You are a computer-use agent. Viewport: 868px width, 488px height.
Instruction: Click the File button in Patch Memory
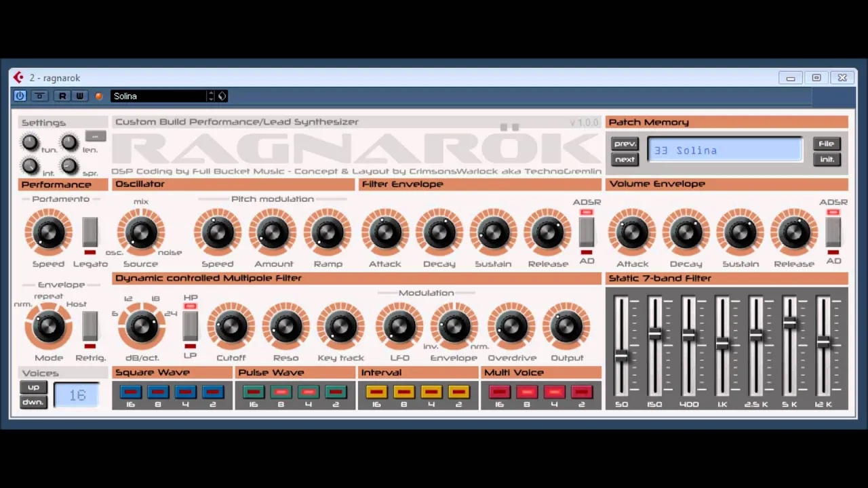coord(827,144)
